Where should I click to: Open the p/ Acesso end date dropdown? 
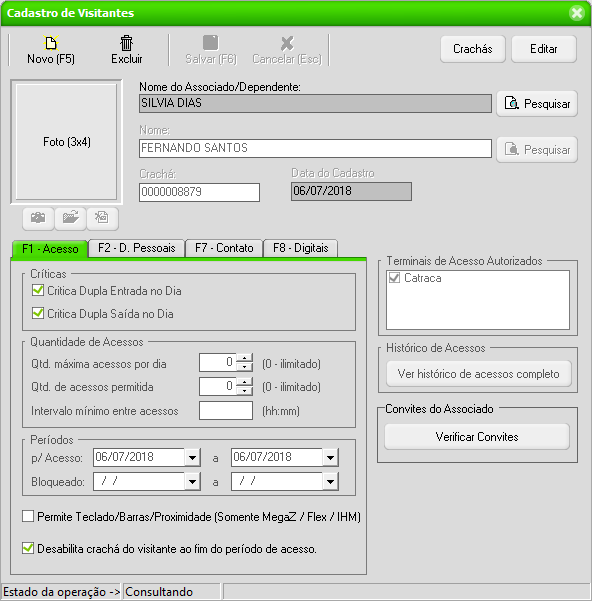click(x=330, y=458)
